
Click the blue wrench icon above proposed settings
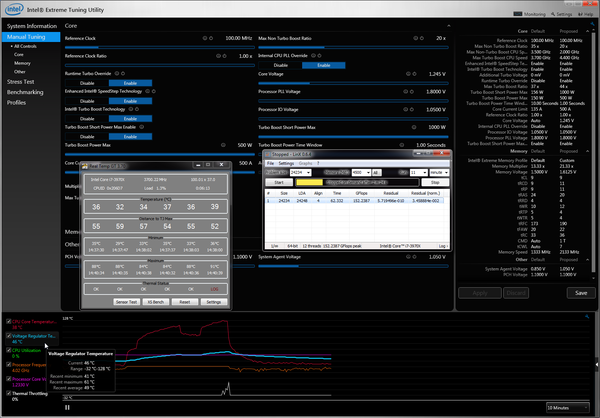pos(592,24)
